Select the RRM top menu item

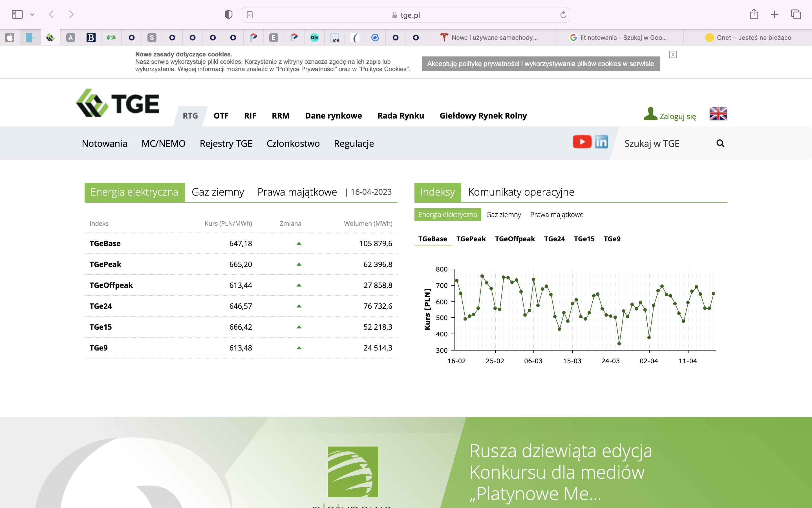pyautogui.click(x=281, y=116)
